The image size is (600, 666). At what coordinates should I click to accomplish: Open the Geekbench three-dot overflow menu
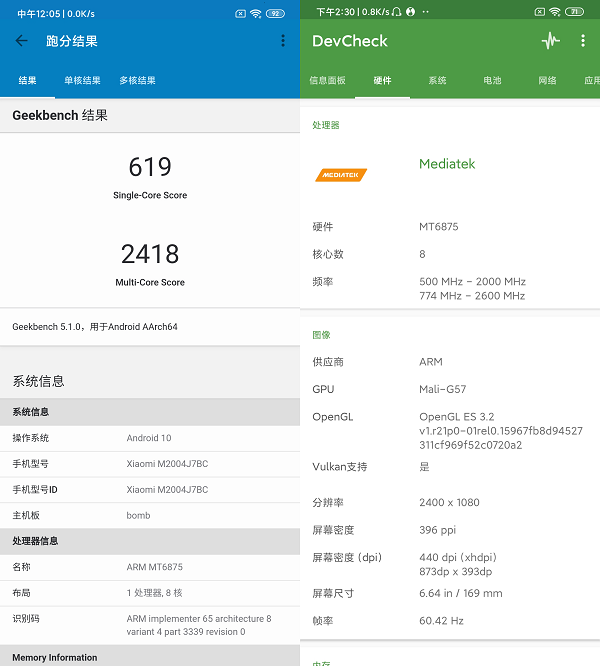pos(283,41)
